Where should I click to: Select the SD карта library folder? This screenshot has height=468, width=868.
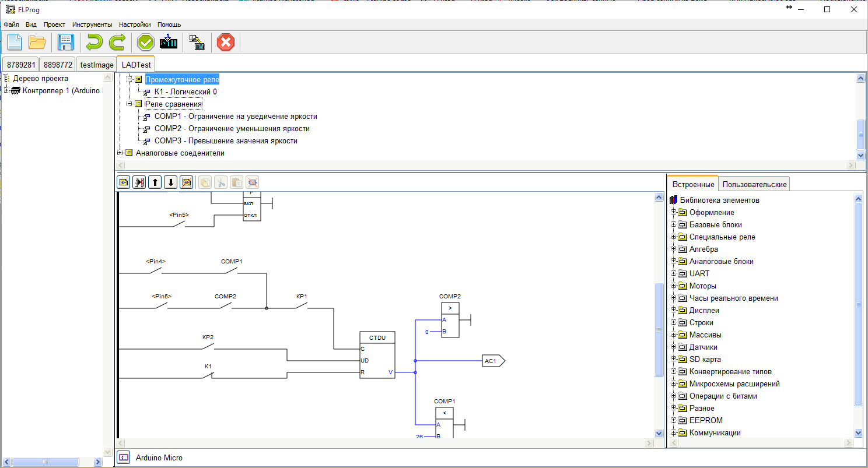click(705, 360)
